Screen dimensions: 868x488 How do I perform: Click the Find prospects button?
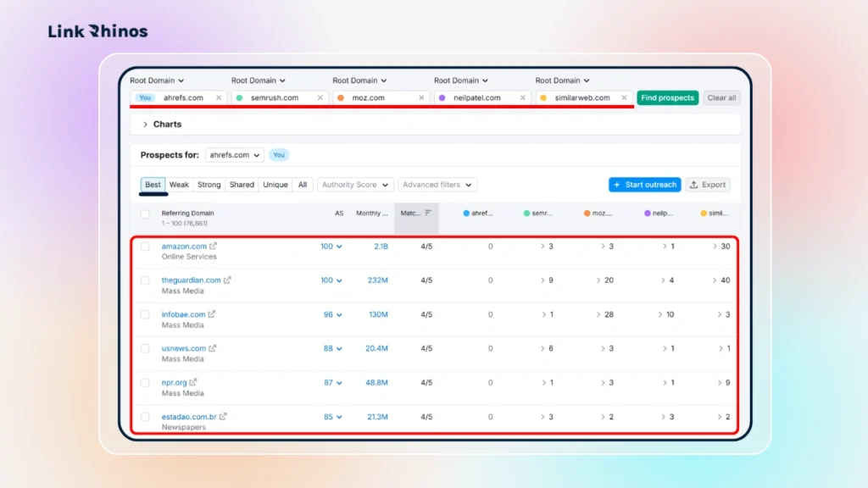(668, 98)
